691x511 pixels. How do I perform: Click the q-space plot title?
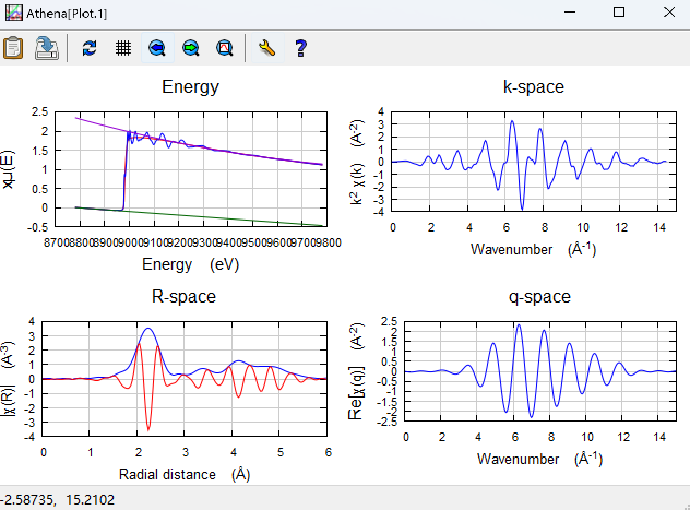540,297
